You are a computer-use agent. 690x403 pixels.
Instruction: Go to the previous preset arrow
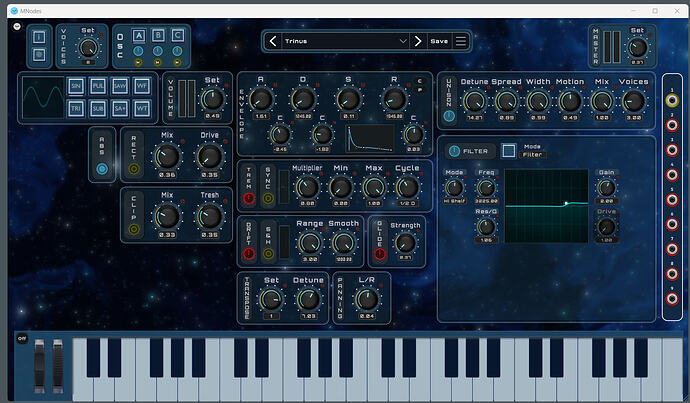click(x=273, y=41)
